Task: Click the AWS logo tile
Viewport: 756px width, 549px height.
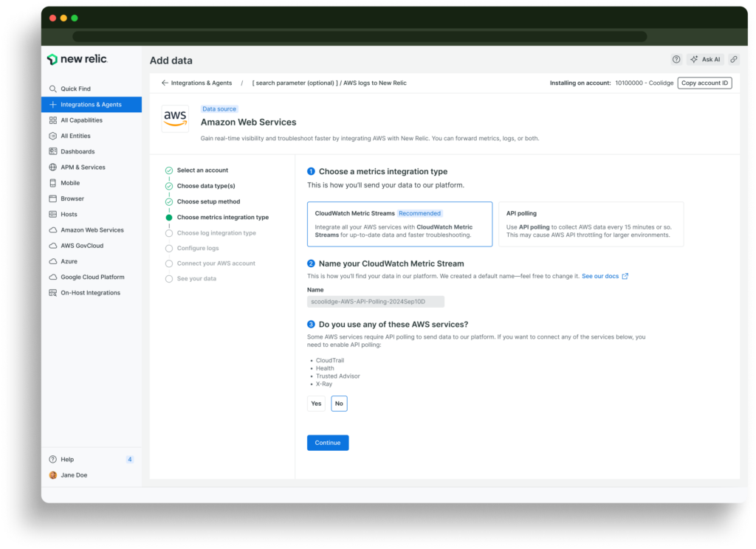Action: click(x=175, y=119)
